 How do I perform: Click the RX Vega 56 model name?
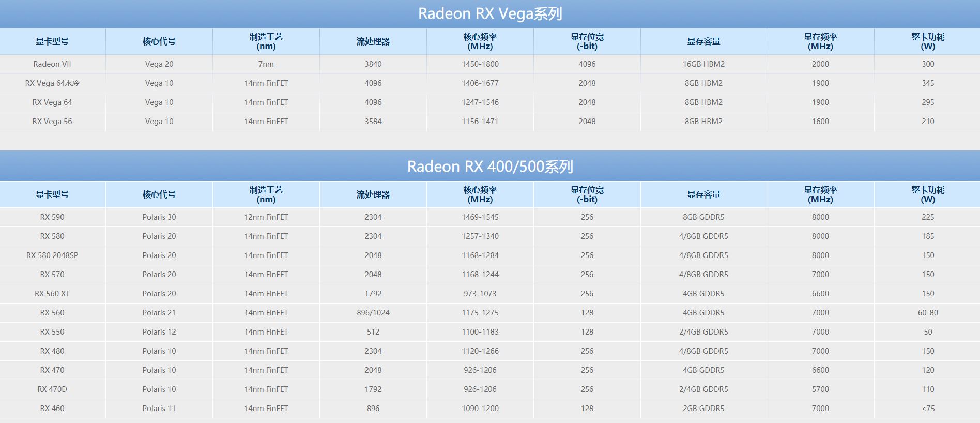[x=52, y=122]
